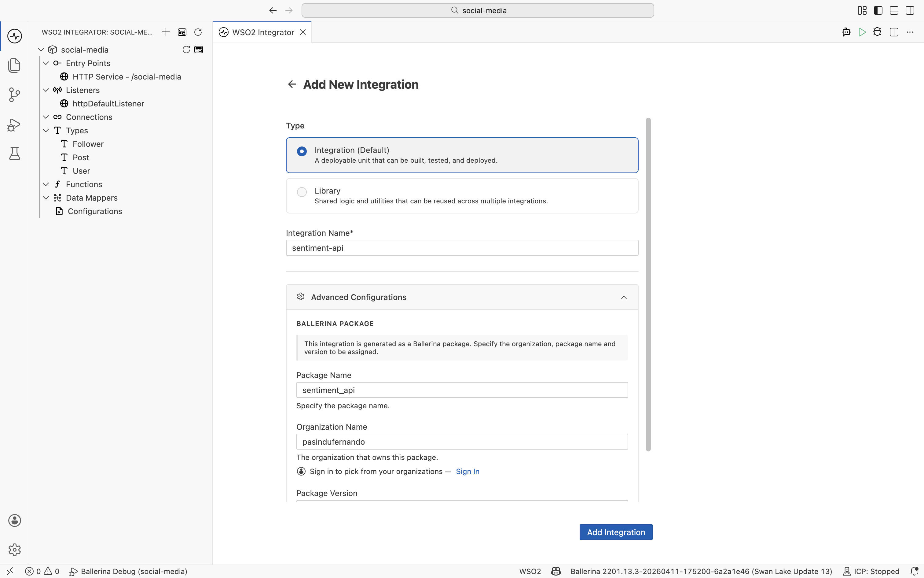The height and width of the screenshot is (578, 924).
Task: Open the Manage gear icon
Action: point(14,550)
